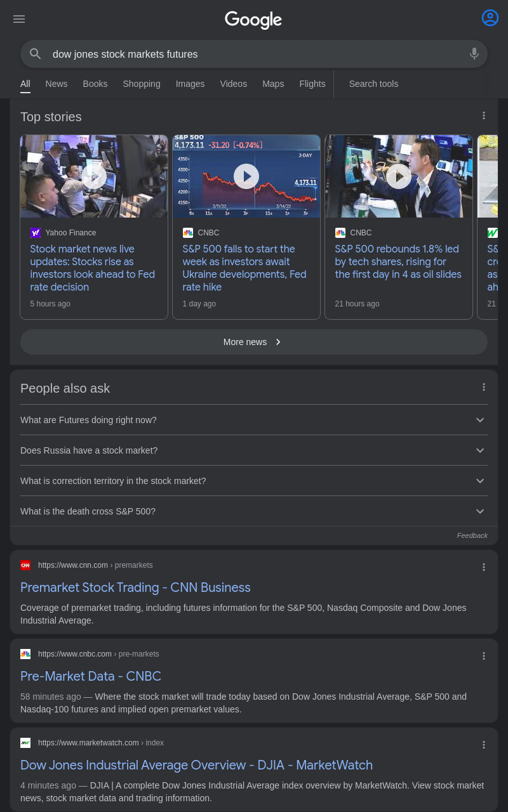This screenshot has height=812, width=508.
Task: Click the cnbc.com pre-markets URL
Action: click(98, 654)
